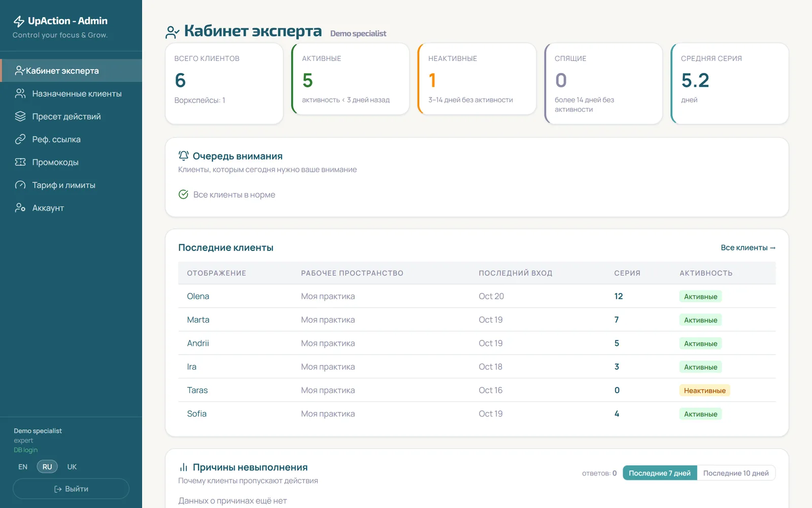Show reasons for Последние 7 дней
The width and height of the screenshot is (812, 508).
click(x=660, y=473)
